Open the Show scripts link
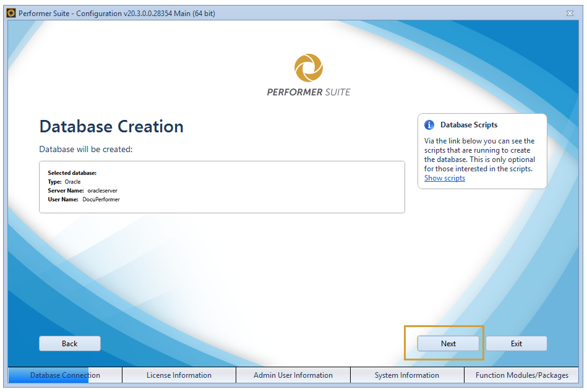 pyautogui.click(x=445, y=178)
